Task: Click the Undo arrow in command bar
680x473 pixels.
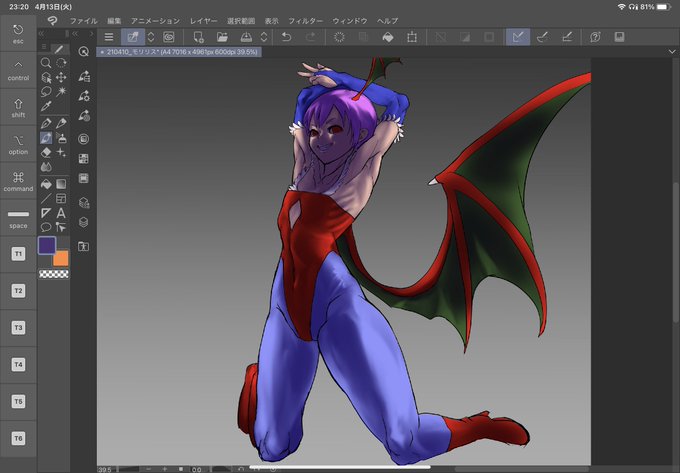Action: [286, 37]
